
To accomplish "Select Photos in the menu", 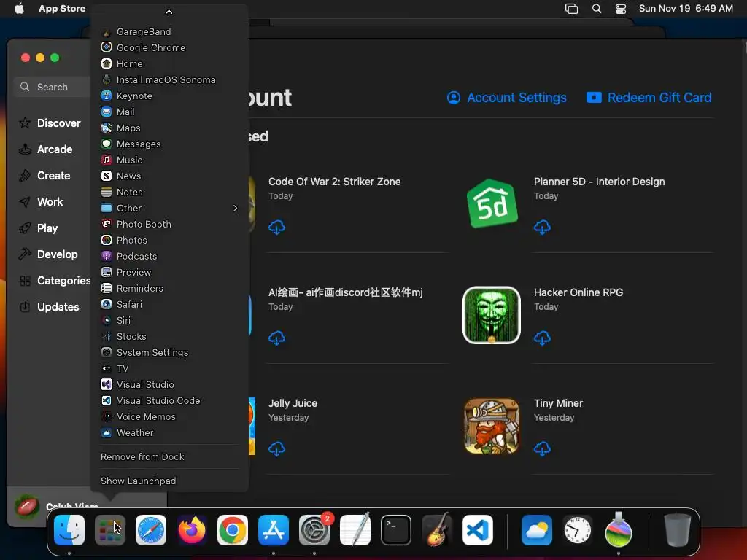I will [x=169, y=240].
